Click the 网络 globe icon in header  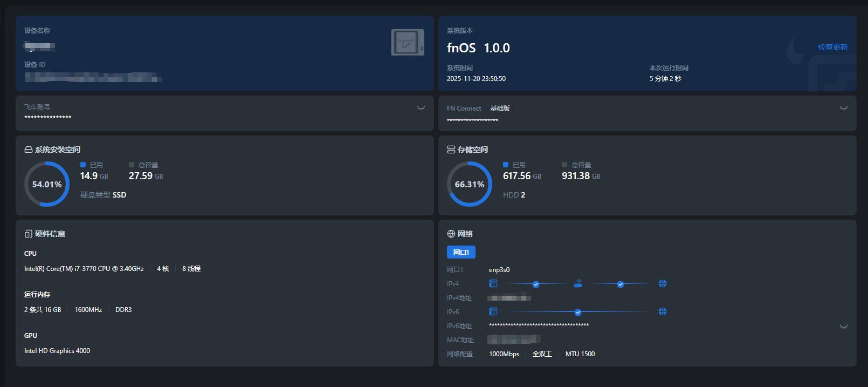(x=451, y=234)
